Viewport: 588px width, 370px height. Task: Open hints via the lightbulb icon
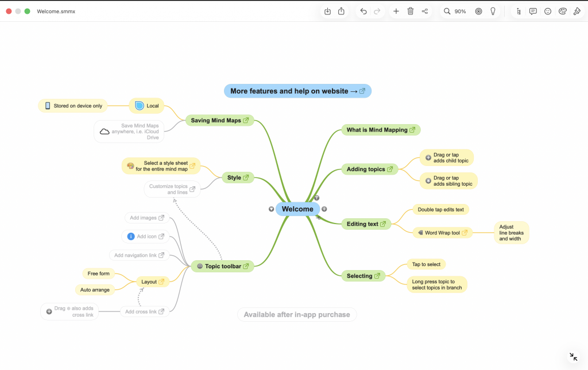pyautogui.click(x=493, y=11)
